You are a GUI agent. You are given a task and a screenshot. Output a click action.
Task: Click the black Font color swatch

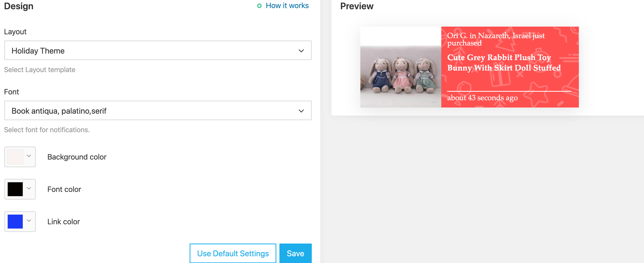pos(15,189)
